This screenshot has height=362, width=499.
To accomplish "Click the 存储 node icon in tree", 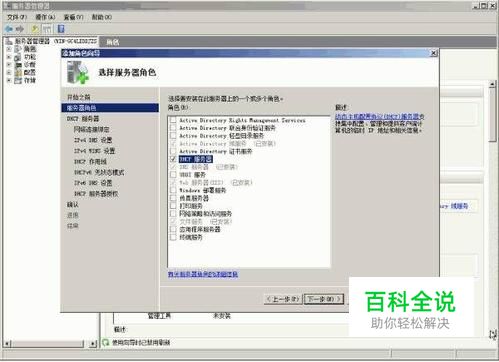I will click(18, 80).
